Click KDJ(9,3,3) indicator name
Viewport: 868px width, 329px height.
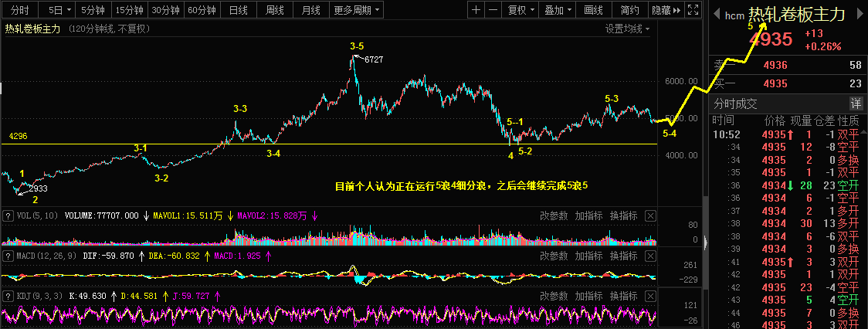39,296
